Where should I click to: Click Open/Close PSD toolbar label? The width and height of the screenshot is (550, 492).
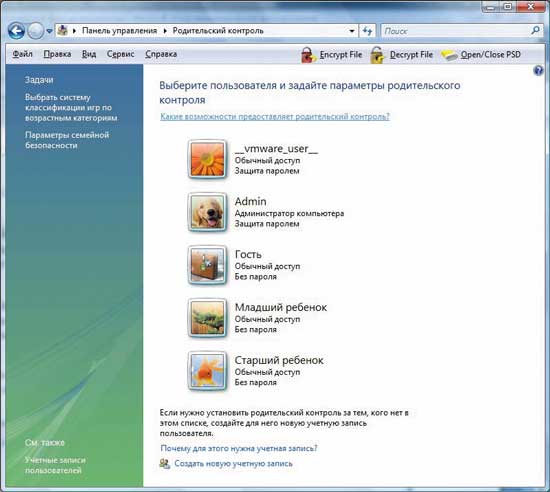(x=491, y=55)
